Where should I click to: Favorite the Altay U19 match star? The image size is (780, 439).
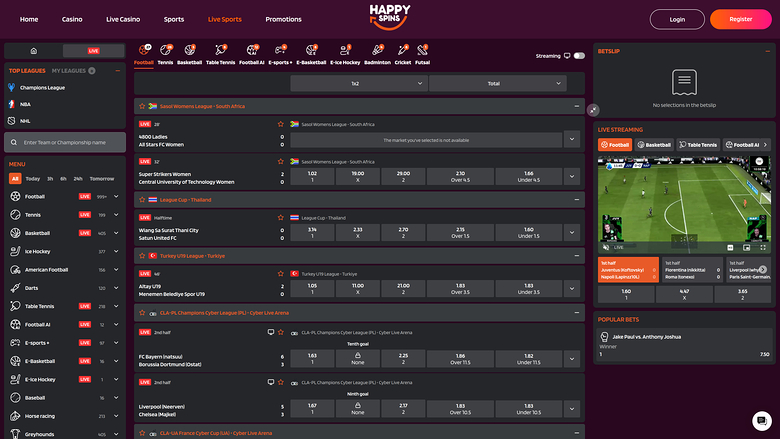click(x=281, y=273)
